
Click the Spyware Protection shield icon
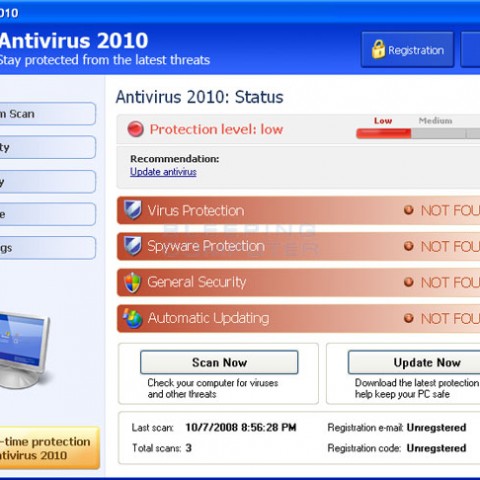133,246
